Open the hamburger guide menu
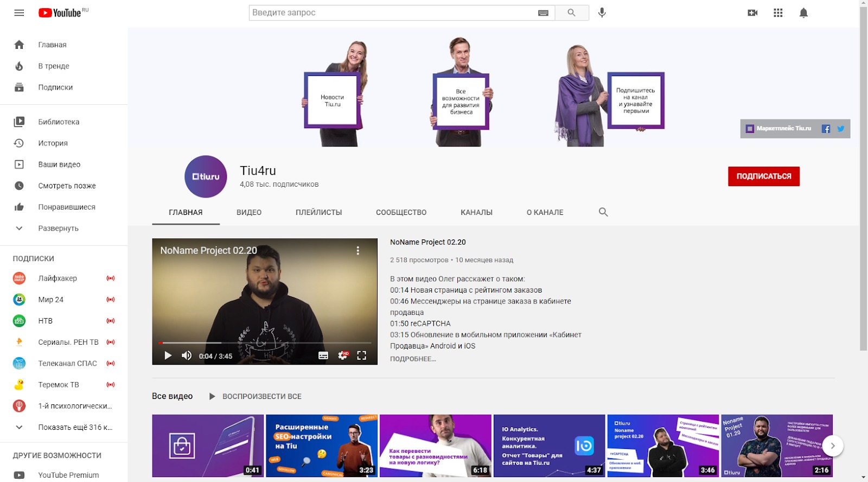Viewport: 868px width, 482px height. 19,12
